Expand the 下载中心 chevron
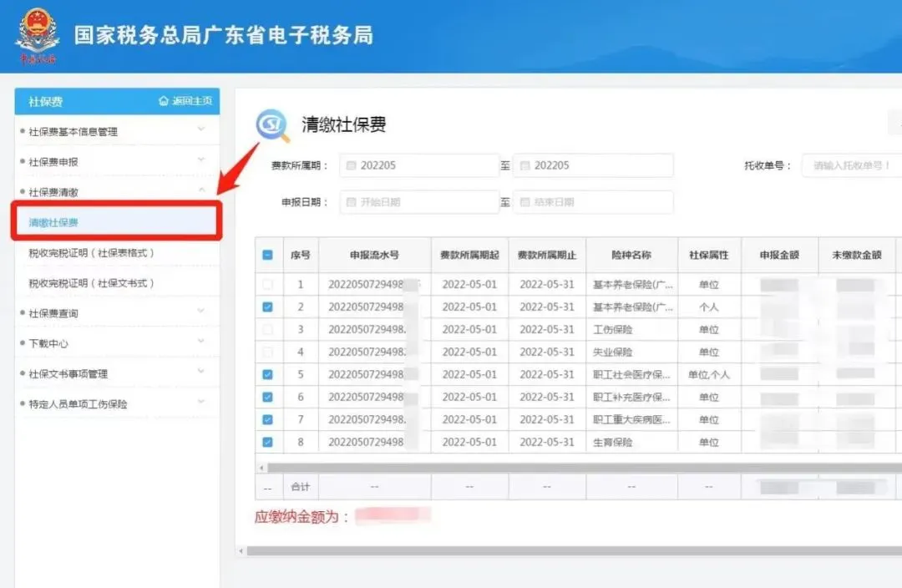Image resolution: width=902 pixels, height=588 pixels. [201, 341]
